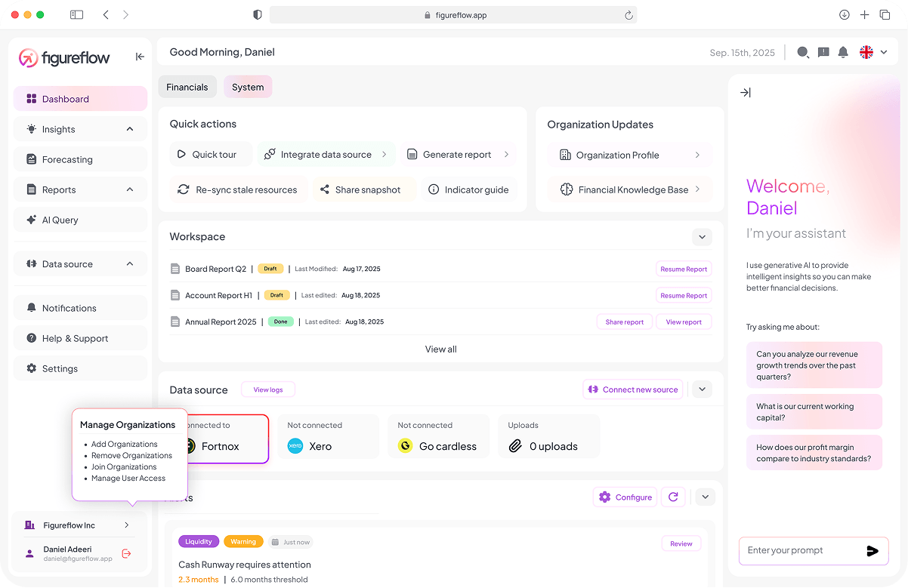The width and height of the screenshot is (908, 588).
Task: Collapse the assistant panel arrow icon
Action: click(746, 93)
